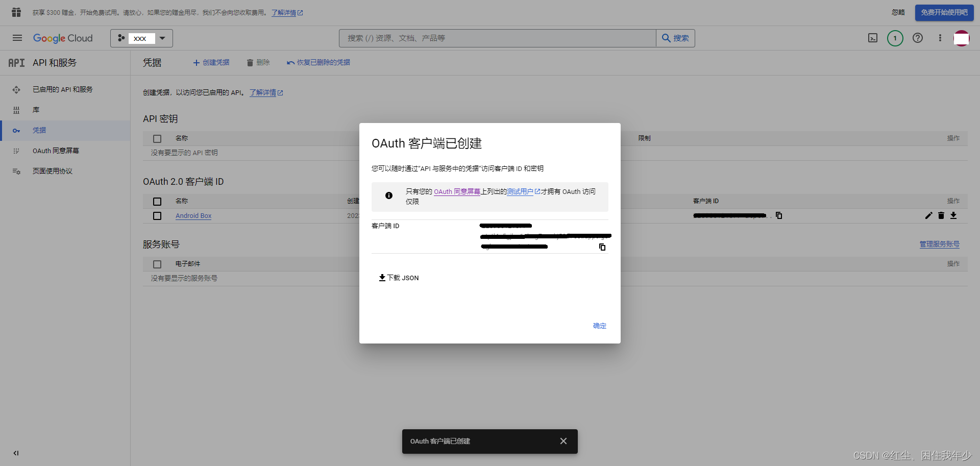
Task: Open the user account avatar
Action: click(962, 38)
